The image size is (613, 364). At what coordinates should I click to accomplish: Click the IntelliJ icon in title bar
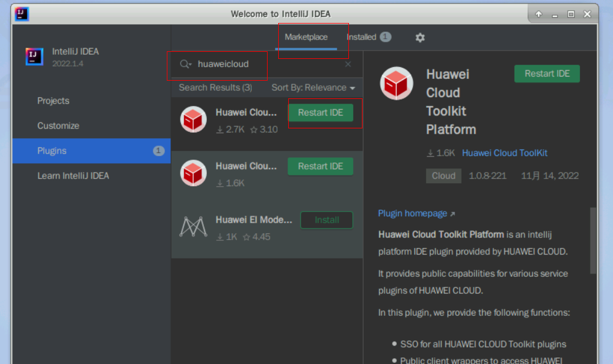click(21, 14)
